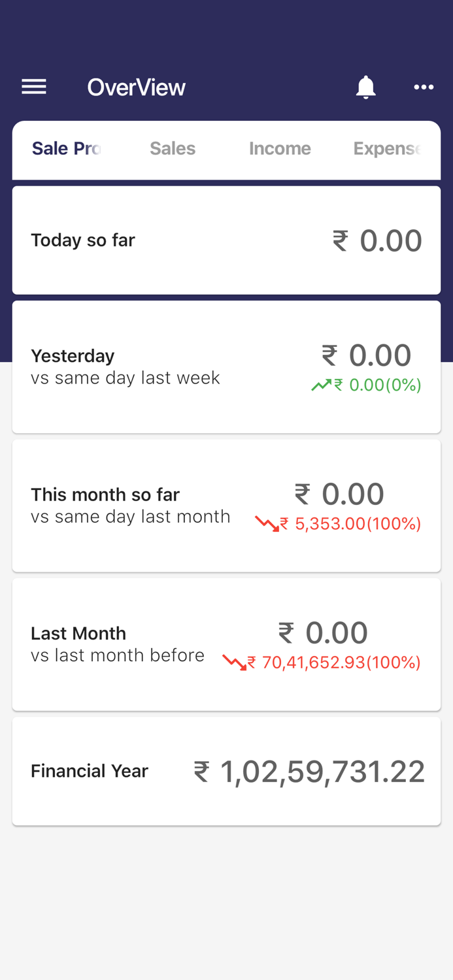Viewport: 453px width, 980px height.
Task: Tap the rupee symbol on Today so far card
Action: [x=340, y=239]
